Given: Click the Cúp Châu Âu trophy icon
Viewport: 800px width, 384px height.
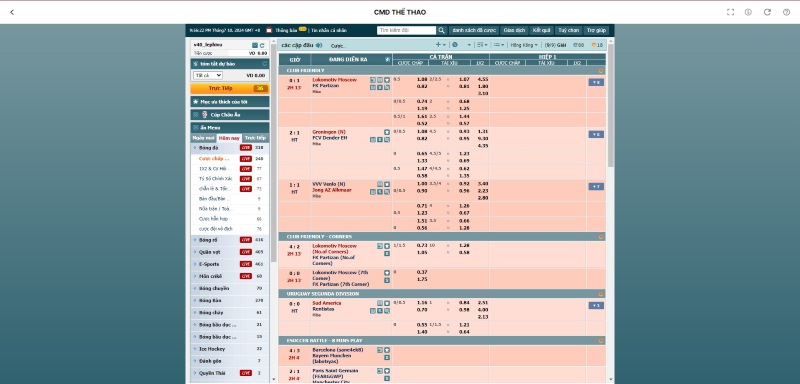Looking at the screenshot, I should 204,115.
